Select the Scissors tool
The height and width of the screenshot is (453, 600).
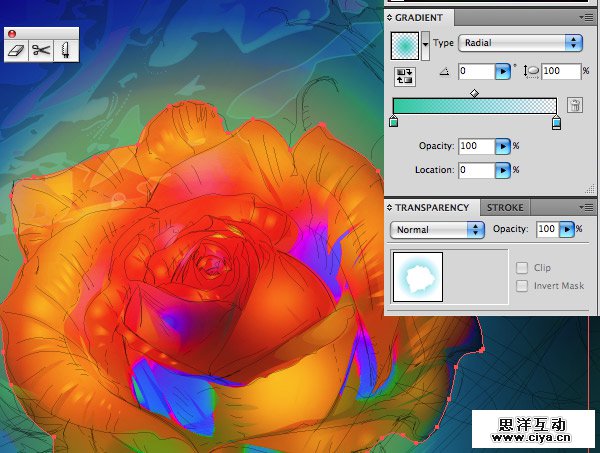click(x=41, y=50)
